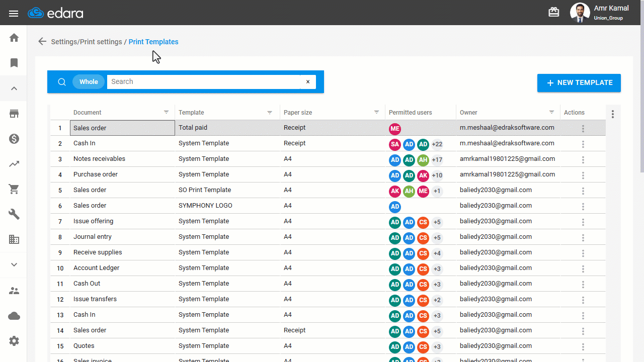Show +17 more users for Notes receivables
The height and width of the screenshot is (362, 644).
[x=437, y=160]
